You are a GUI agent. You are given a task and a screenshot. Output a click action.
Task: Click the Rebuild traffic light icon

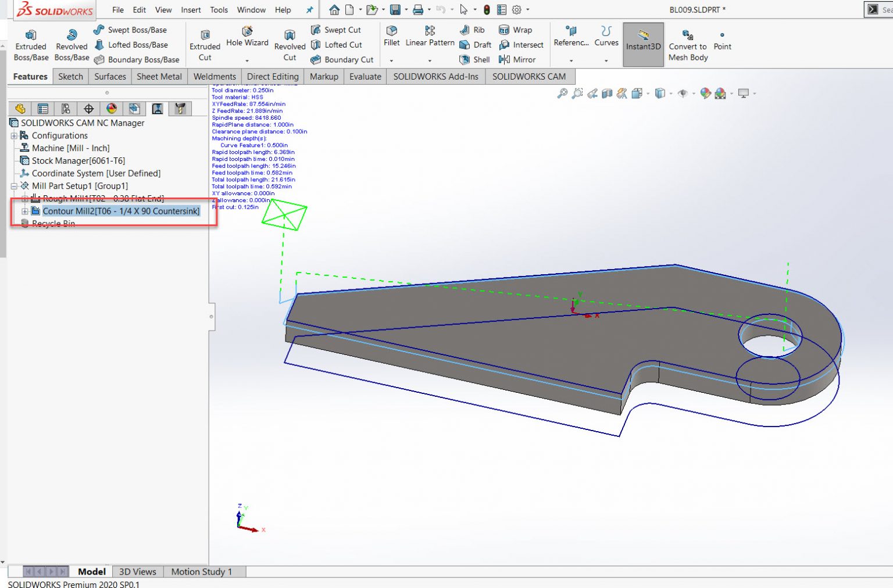[487, 10]
